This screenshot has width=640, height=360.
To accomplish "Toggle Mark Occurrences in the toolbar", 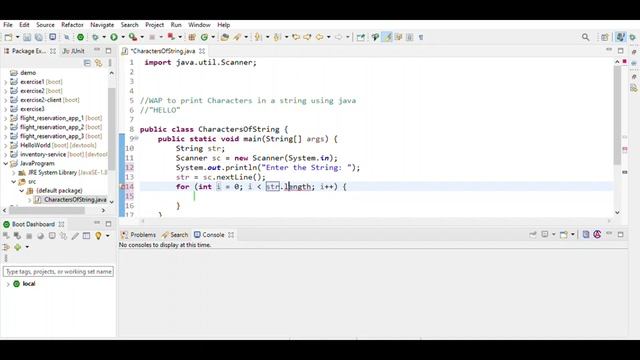I will [387, 37].
